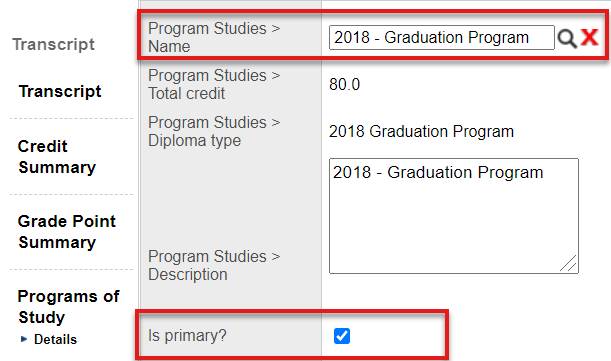This screenshot has height=361, width=611.
Task: Click the Diploma type value text
Action: coord(421,131)
